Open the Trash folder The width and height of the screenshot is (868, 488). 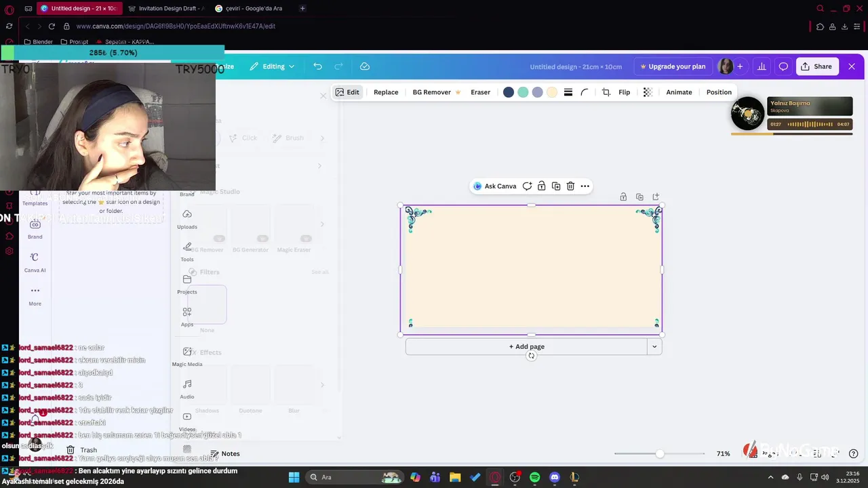tap(82, 450)
